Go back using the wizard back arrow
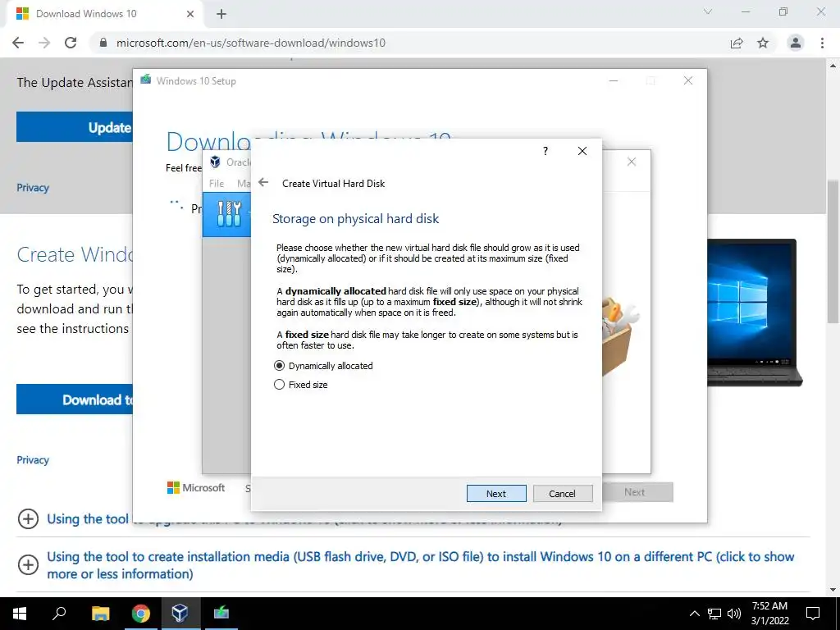The image size is (840, 630). pyautogui.click(x=263, y=183)
